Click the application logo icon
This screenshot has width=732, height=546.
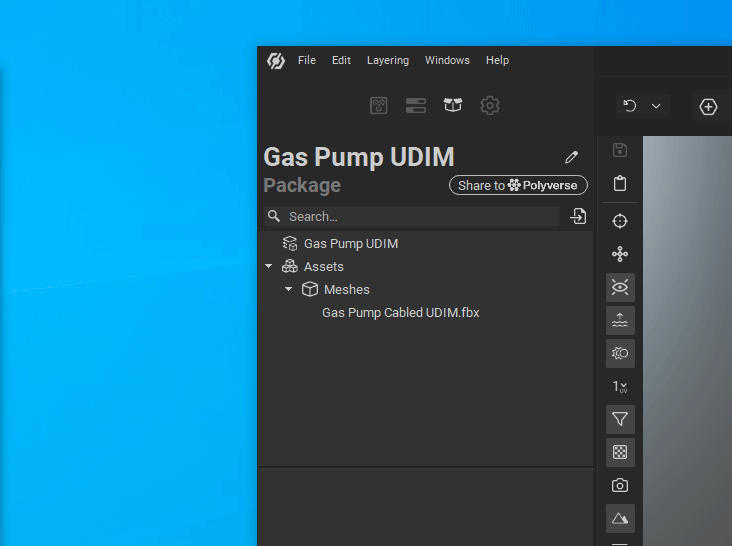276,61
